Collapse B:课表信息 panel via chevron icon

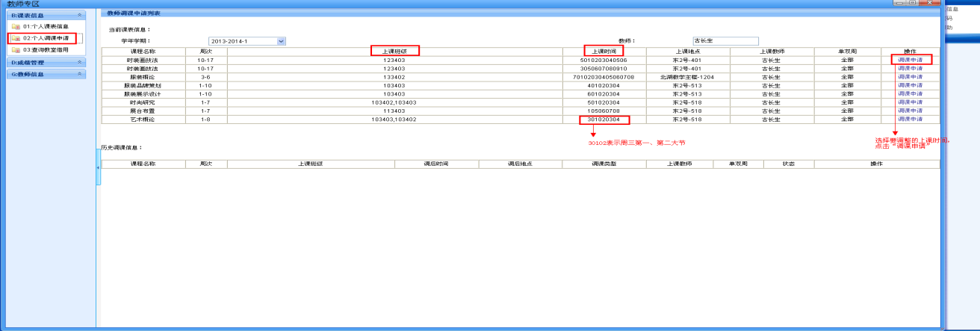tap(79, 15)
